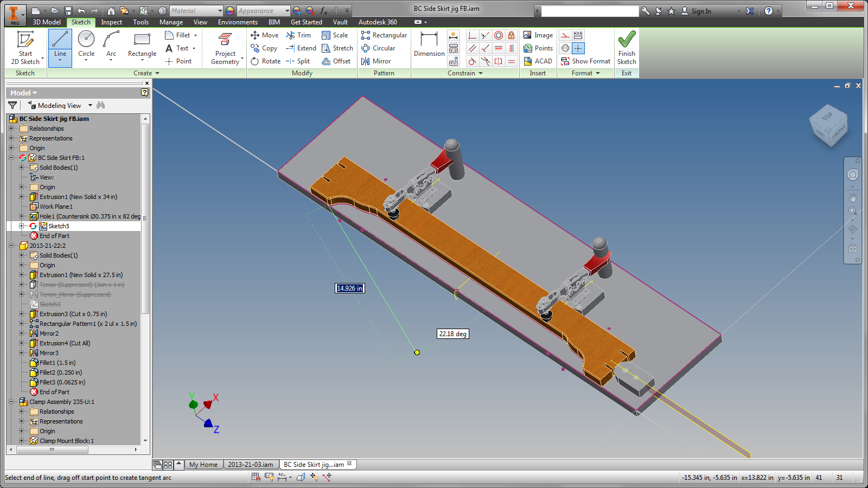Click the 14.926 in dimension value field
This screenshot has width=868, height=488.
click(x=349, y=288)
